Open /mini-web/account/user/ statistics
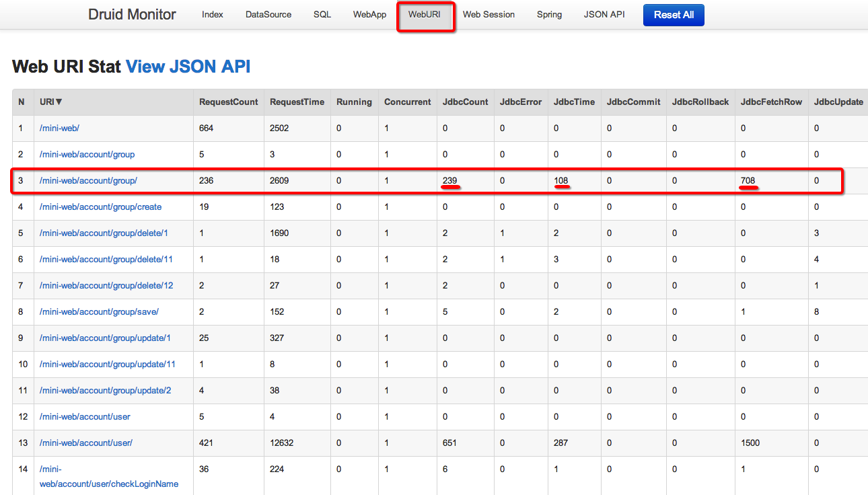Viewport: 868px width, 495px height. click(87, 443)
